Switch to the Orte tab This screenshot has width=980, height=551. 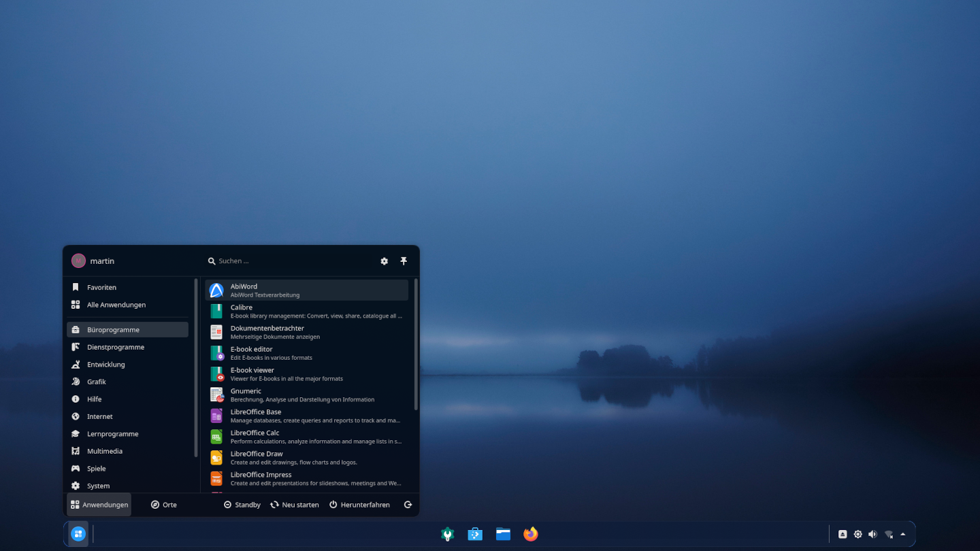pos(164,505)
